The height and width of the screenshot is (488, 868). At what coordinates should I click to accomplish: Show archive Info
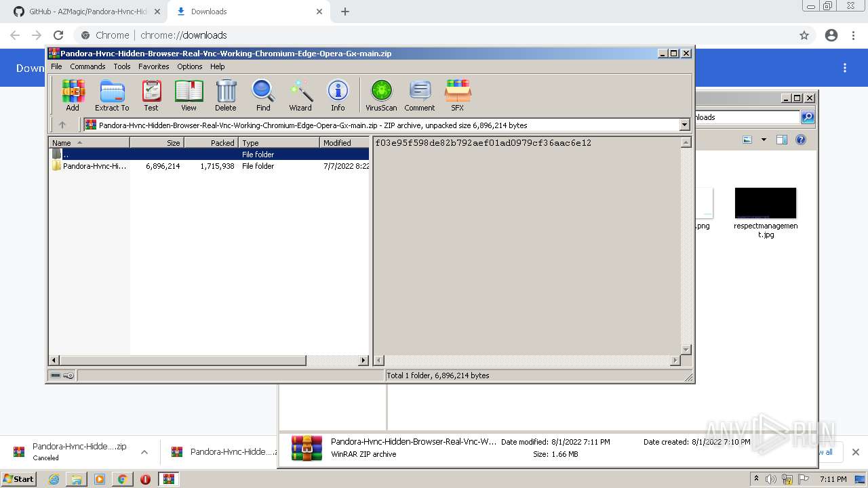(x=338, y=96)
